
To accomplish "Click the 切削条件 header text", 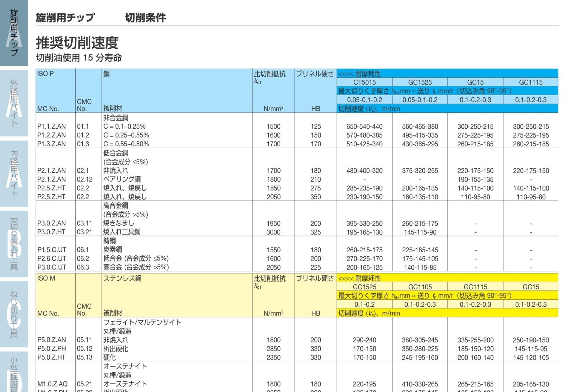I will click(x=145, y=18).
